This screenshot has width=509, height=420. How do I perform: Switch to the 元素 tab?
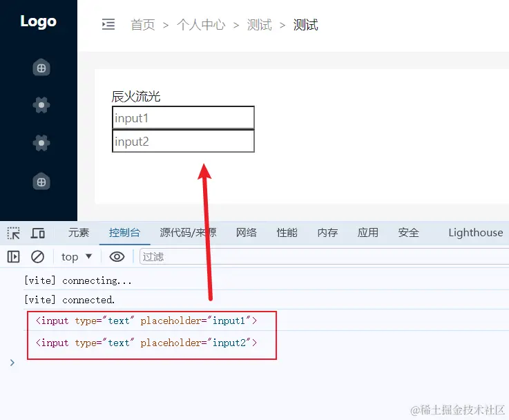pos(79,233)
